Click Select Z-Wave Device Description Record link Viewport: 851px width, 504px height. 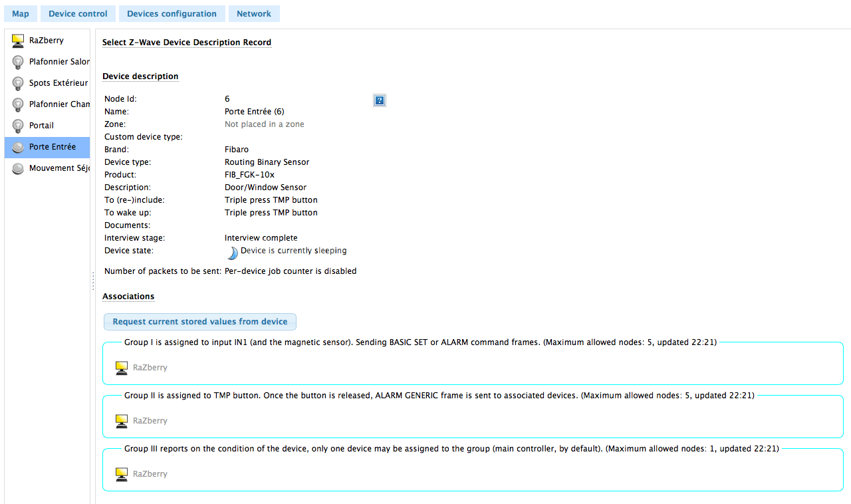coord(187,43)
